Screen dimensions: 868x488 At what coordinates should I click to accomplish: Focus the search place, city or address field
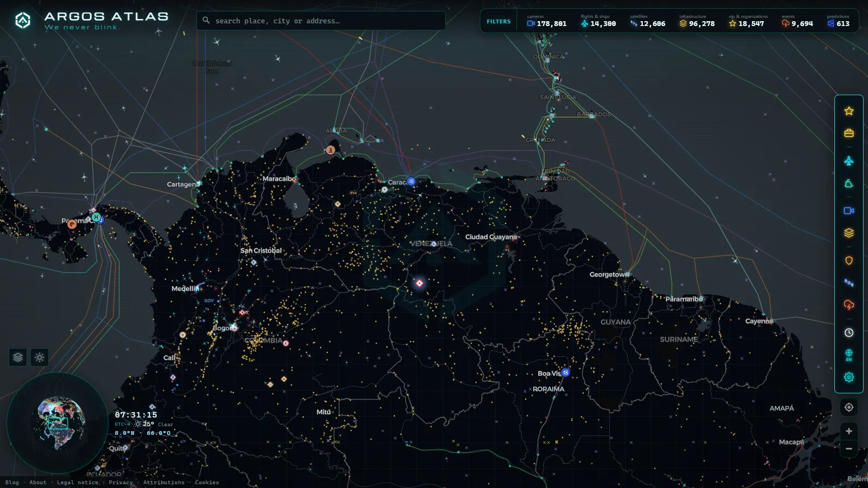(x=321, y=21)
